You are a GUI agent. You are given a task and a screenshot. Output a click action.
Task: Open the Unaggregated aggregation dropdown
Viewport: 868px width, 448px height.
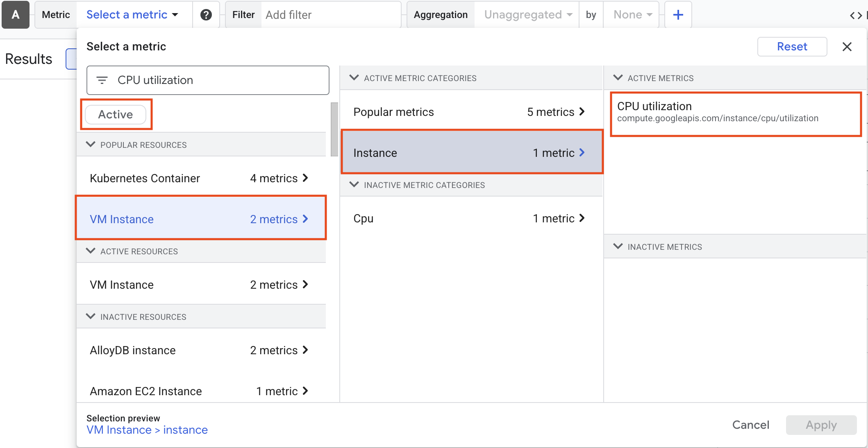527,15
